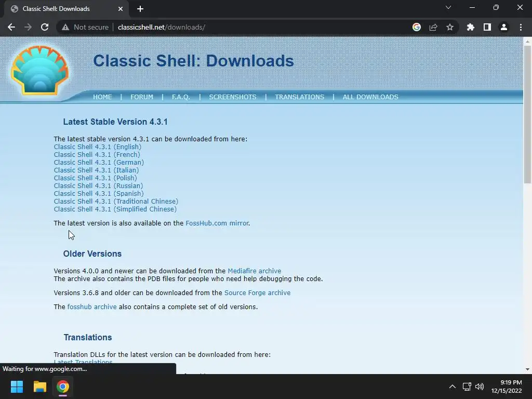Open the Google icon in address bar
Image resolution: width=532 pixels, height=399 pixels.
pyautogui.click(x=417, y=27)
